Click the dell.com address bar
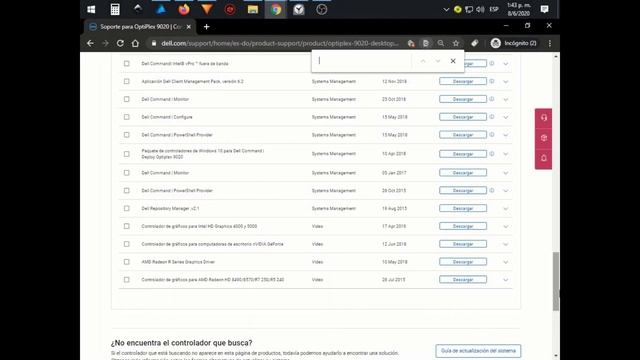 point(280,43)
